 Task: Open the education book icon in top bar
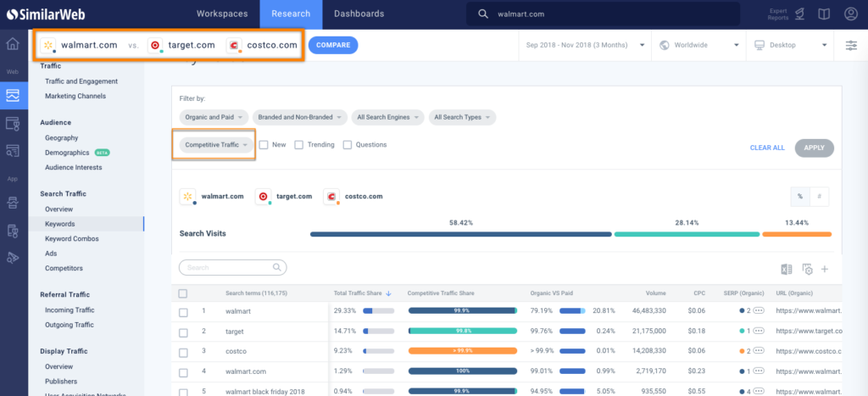click(x=824, y=14)
